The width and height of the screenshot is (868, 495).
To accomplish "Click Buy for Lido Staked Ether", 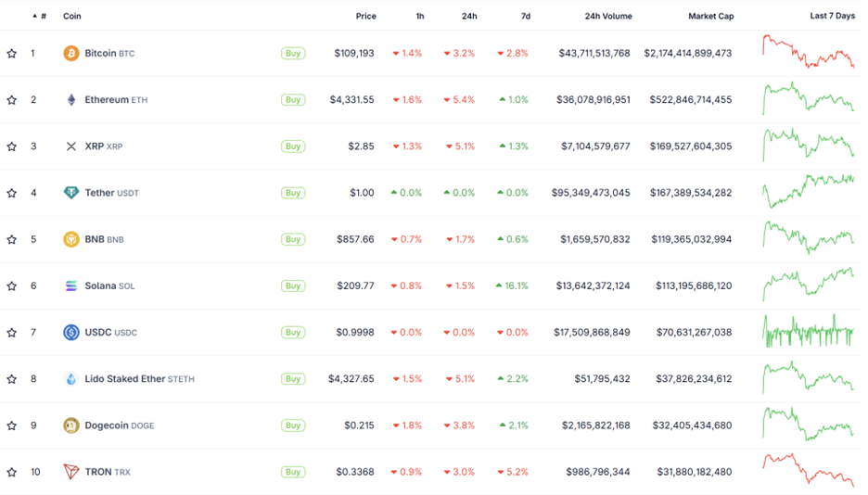I will [x=293, y=379].
